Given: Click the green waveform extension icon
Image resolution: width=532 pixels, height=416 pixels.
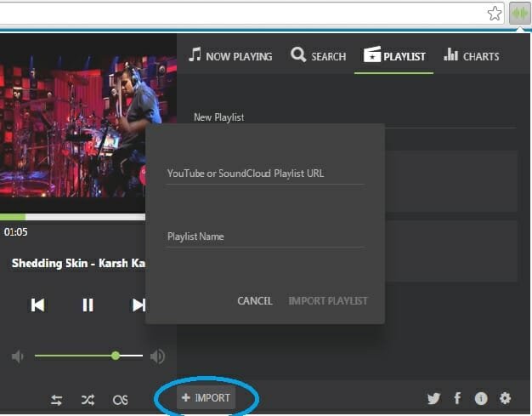Looking at the screenshot, I should [x=519, y=14].
